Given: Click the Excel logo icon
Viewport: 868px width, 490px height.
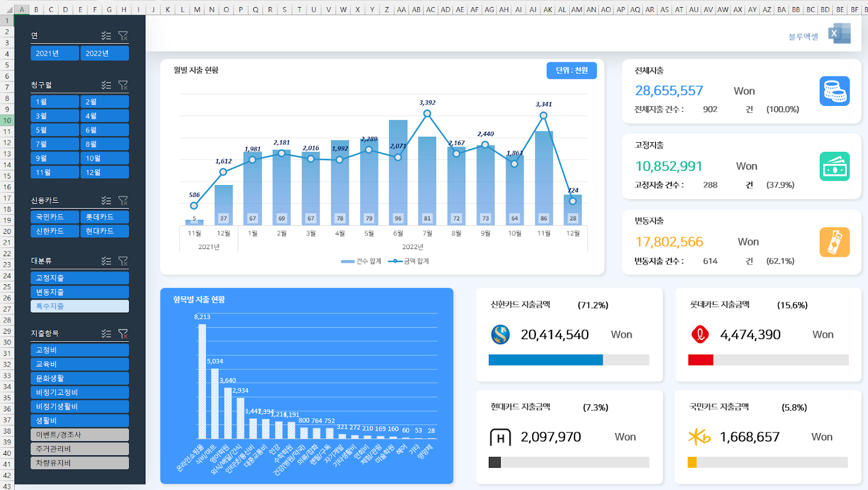Looking at the screenshot, I should tap(839, 34).
